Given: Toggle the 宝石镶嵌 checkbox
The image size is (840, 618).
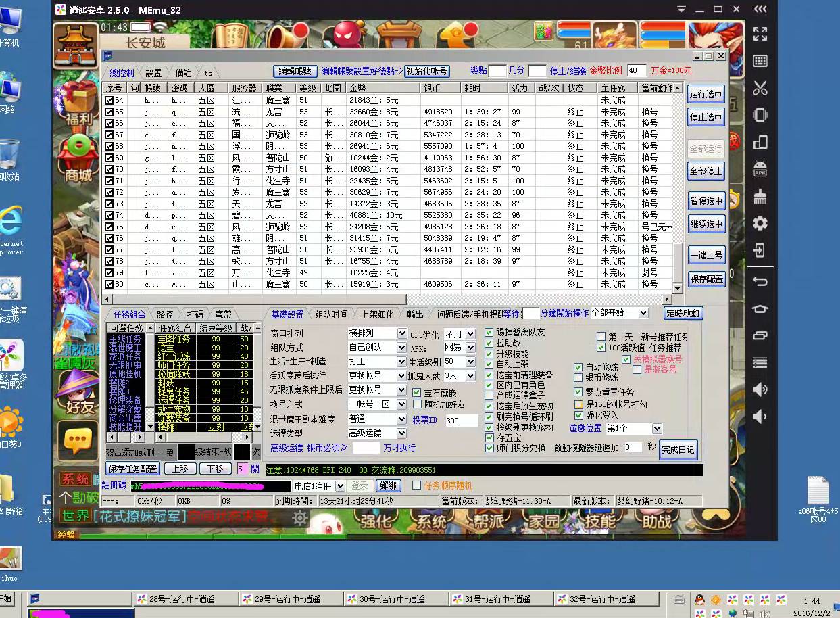Looking at the screenshot, I should (x=417, y=393).
